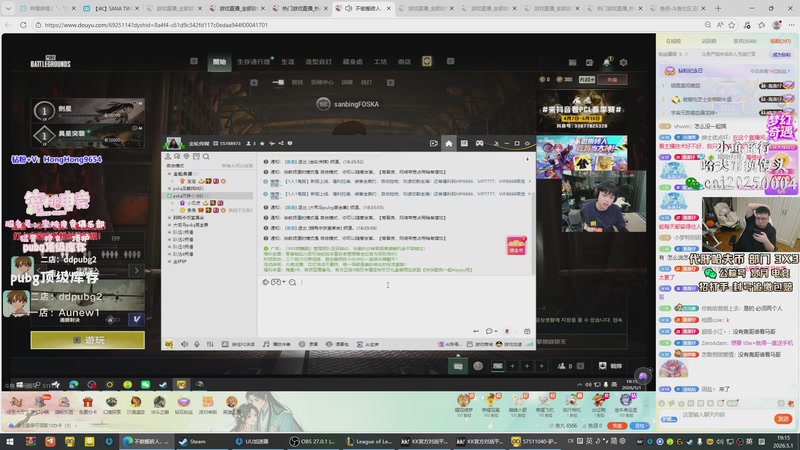Viewport: 800px width, 450px height.
Task: Collapse the highlighted pubg sub-channel in tree
Action: (x=169, y=195)
